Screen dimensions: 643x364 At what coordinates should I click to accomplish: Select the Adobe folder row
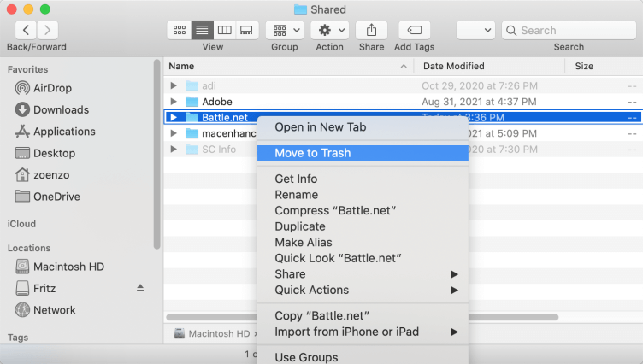coord(403,101)
